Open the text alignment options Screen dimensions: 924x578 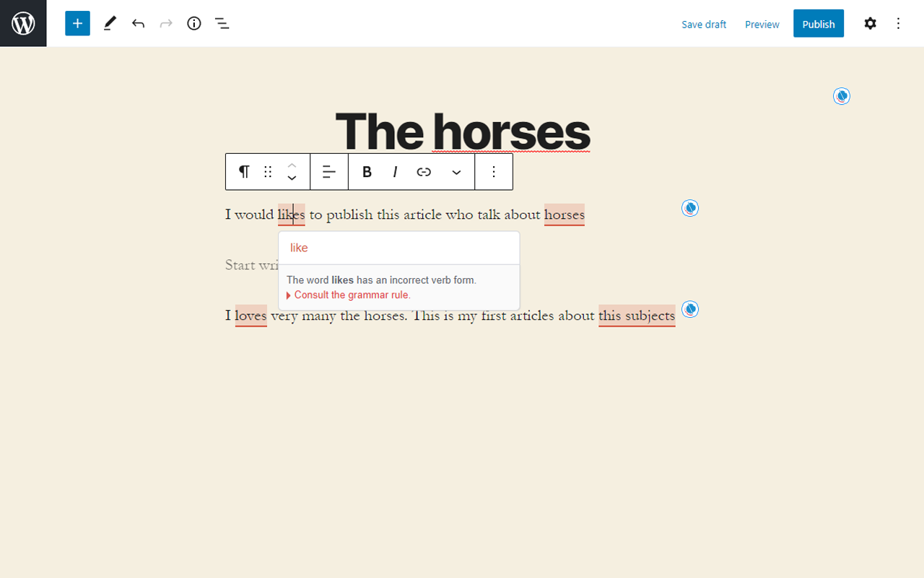pyautogui.click(x=329, y=171)
